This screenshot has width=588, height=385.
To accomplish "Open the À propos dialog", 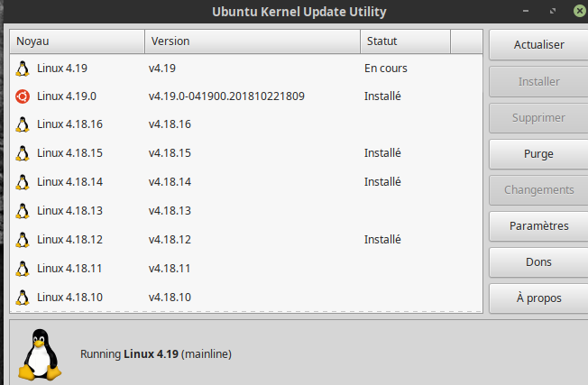I will click(538, 298).
